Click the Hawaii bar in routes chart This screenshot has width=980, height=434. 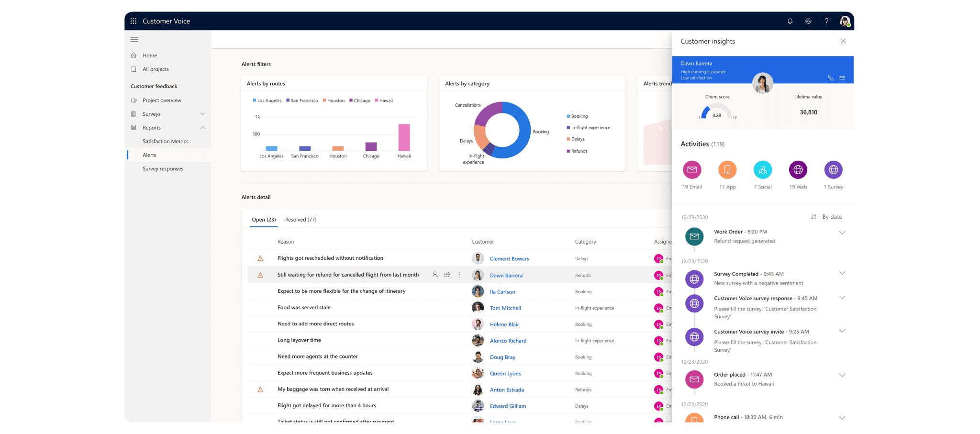[x=404, y=138]
